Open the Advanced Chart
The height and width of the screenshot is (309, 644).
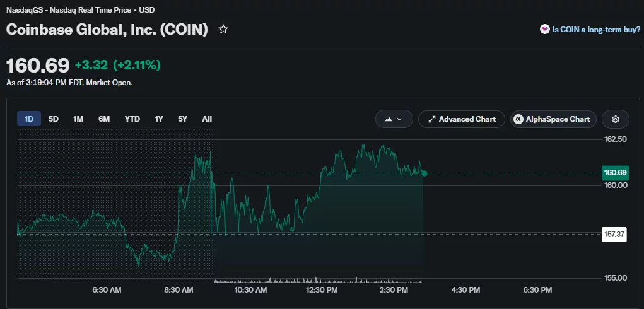462,119
